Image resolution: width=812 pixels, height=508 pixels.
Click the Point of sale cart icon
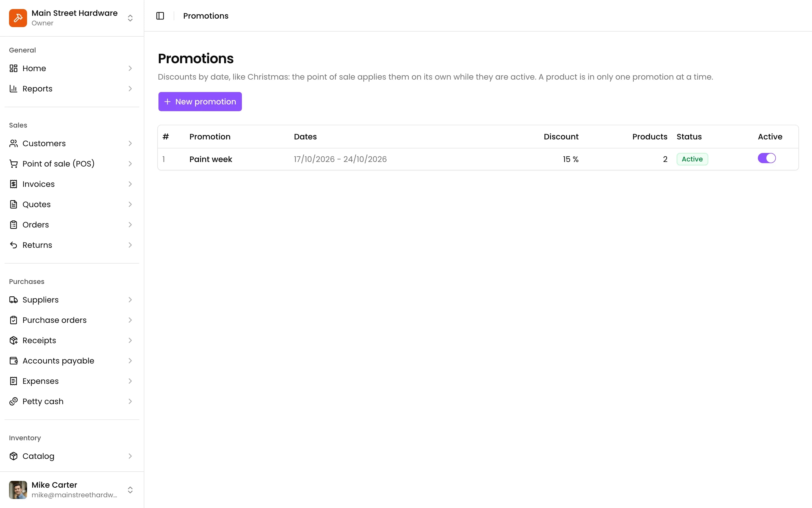[x=14, y=164]
